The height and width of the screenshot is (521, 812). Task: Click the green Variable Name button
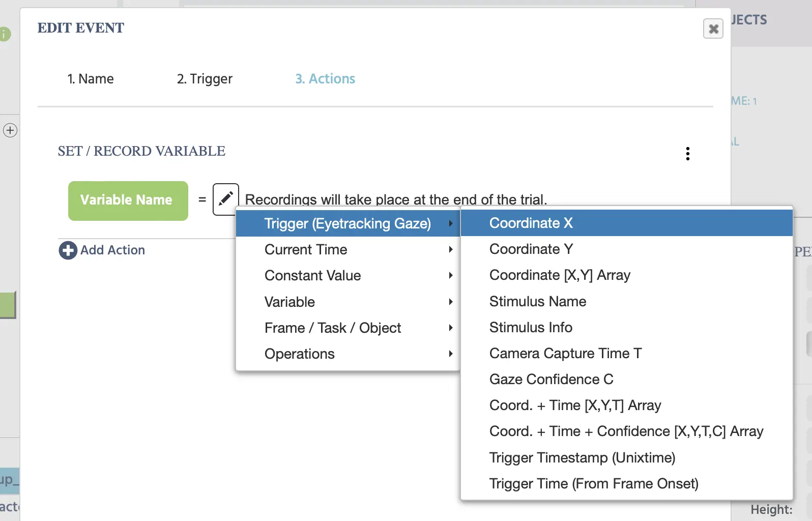(x=128, y=200)
